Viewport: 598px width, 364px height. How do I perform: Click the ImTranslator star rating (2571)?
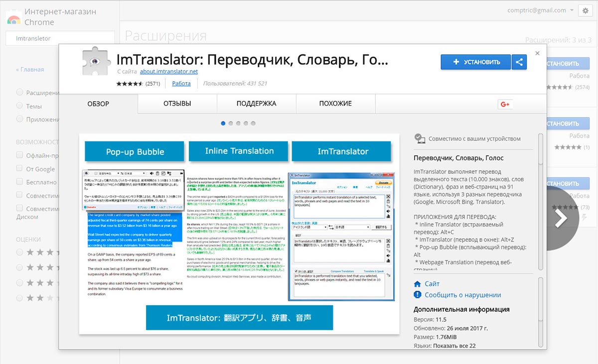pos(130,84)
